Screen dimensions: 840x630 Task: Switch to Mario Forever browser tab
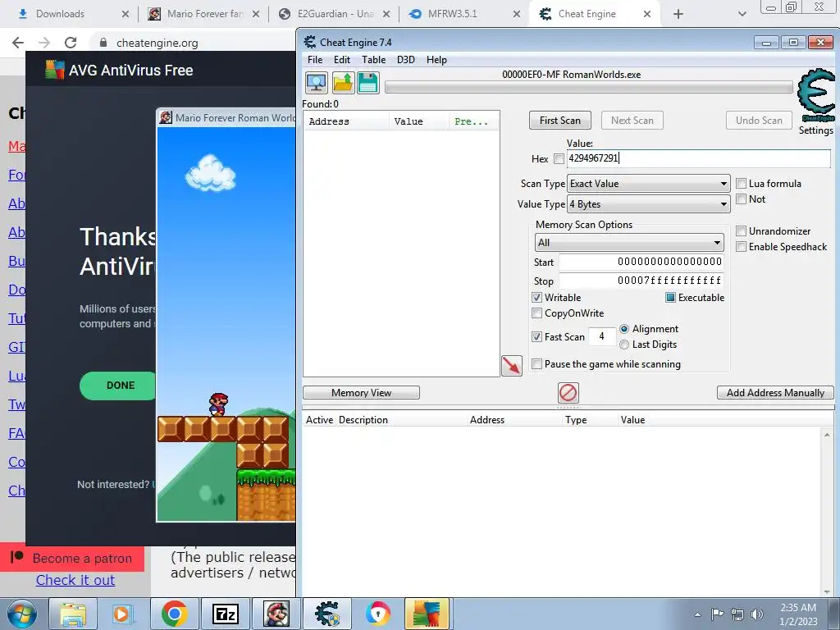click(203, 14)
